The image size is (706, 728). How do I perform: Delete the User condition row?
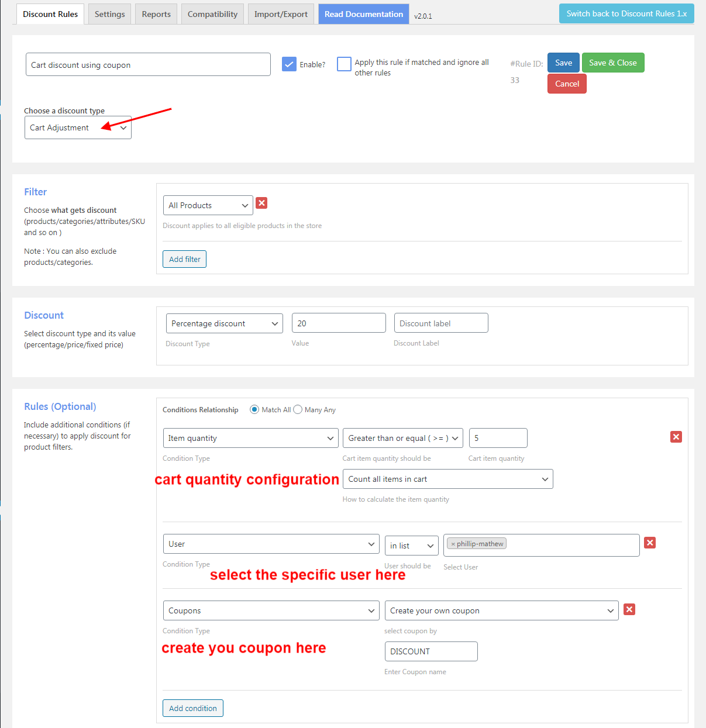tap(649, 543)
